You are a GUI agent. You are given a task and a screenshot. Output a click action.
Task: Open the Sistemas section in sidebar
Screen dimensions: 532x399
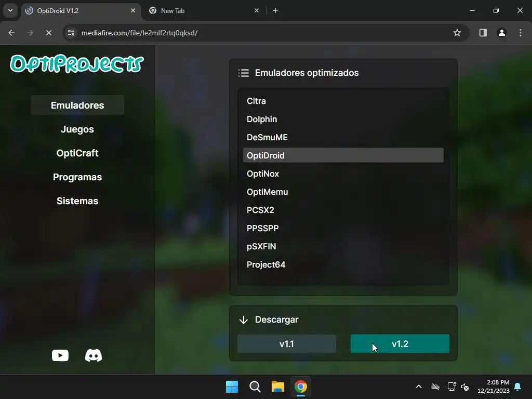pos(77,201)
